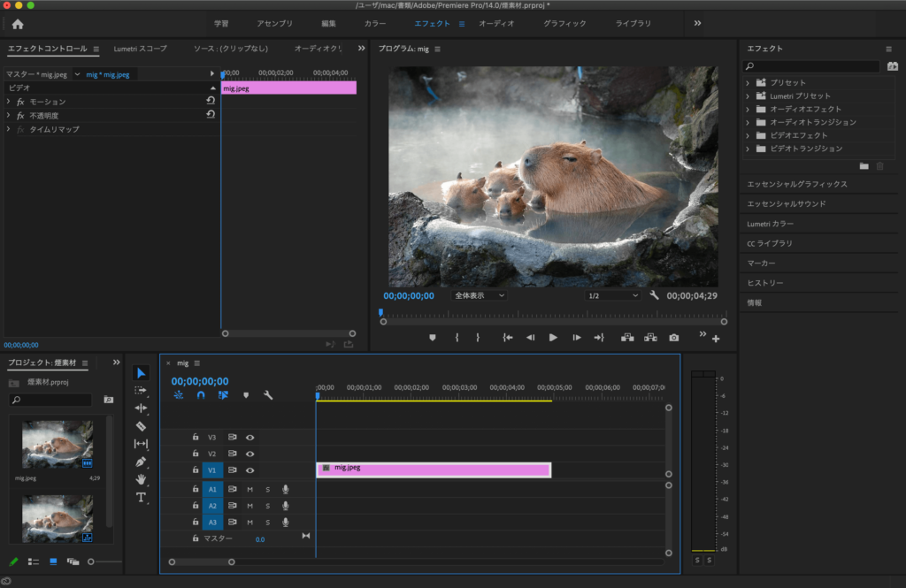Expand ビデオエフェクト folder
The width and height of the screenshot is (906, 588).
click(748, 136)
